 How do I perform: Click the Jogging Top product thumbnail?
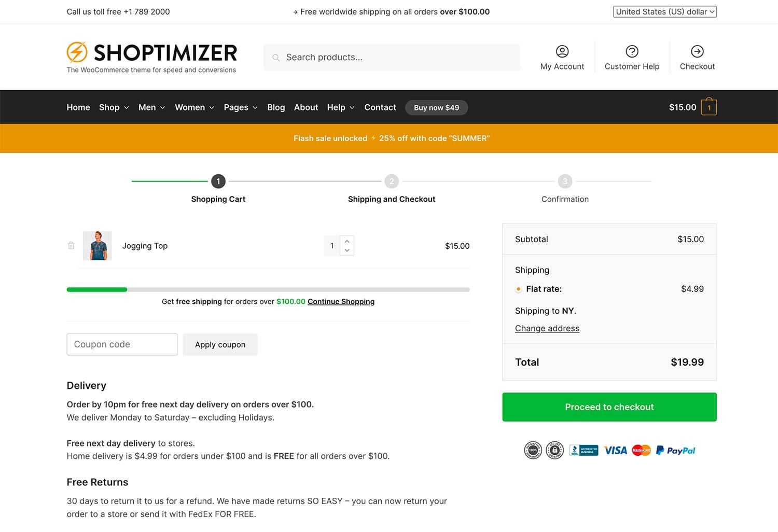tap(98, 246)
